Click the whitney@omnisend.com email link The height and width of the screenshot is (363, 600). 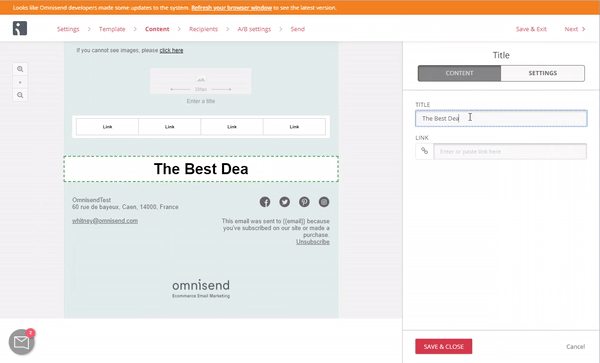105,221
